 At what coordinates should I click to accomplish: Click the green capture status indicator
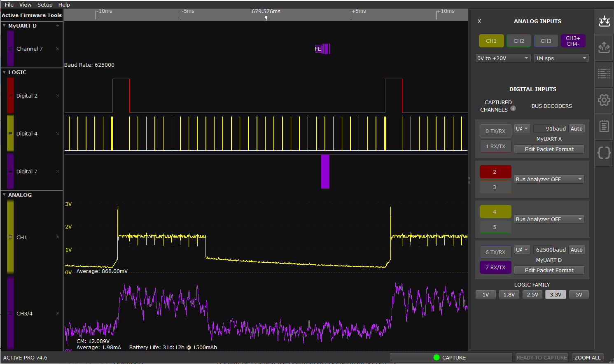(x=437, y=357)
